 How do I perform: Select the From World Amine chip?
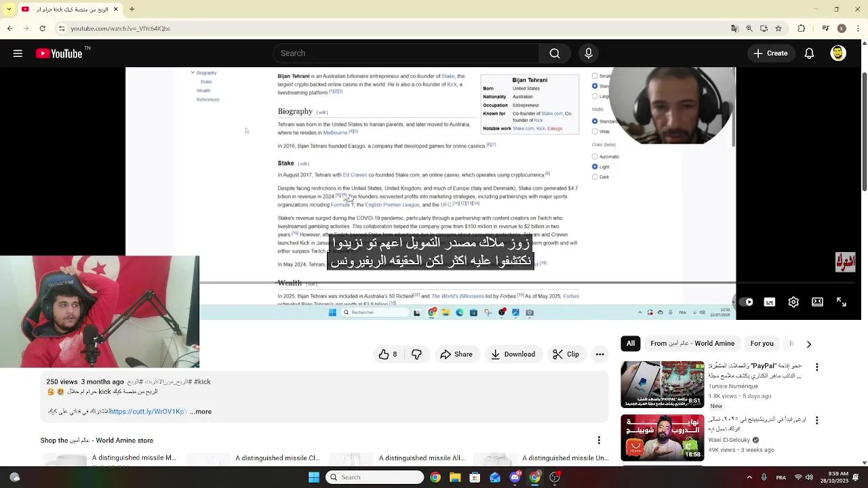(692, 344)
